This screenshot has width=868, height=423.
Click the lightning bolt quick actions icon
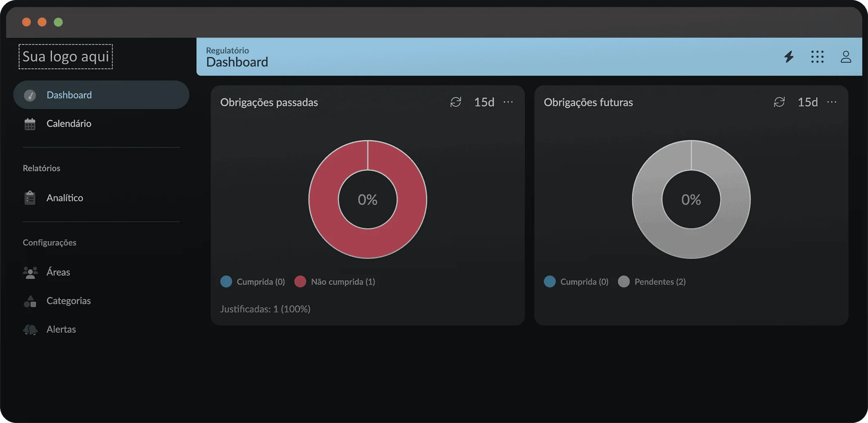(789, 57)
